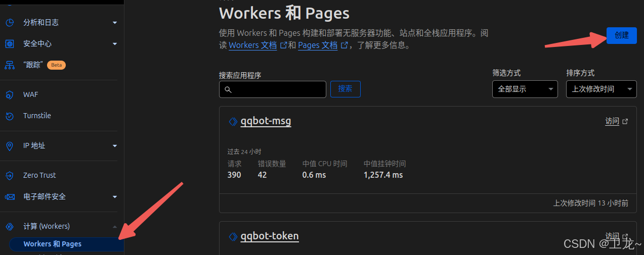Click the 中值挂钟时间 value 1,257.4 ms
This screenshot has height=255, width=644.
click(383, 175)
